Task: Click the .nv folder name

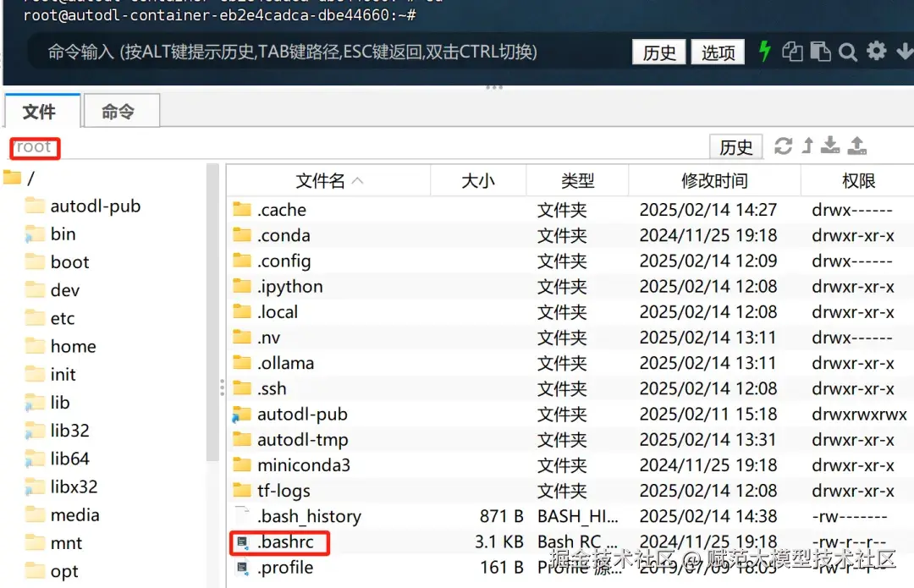Action: (269, 338)
